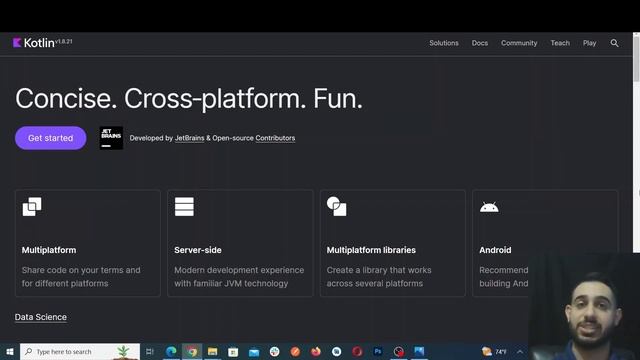Click 'Share code on your terms' description

pyautogui.click(x=81, y=277)
